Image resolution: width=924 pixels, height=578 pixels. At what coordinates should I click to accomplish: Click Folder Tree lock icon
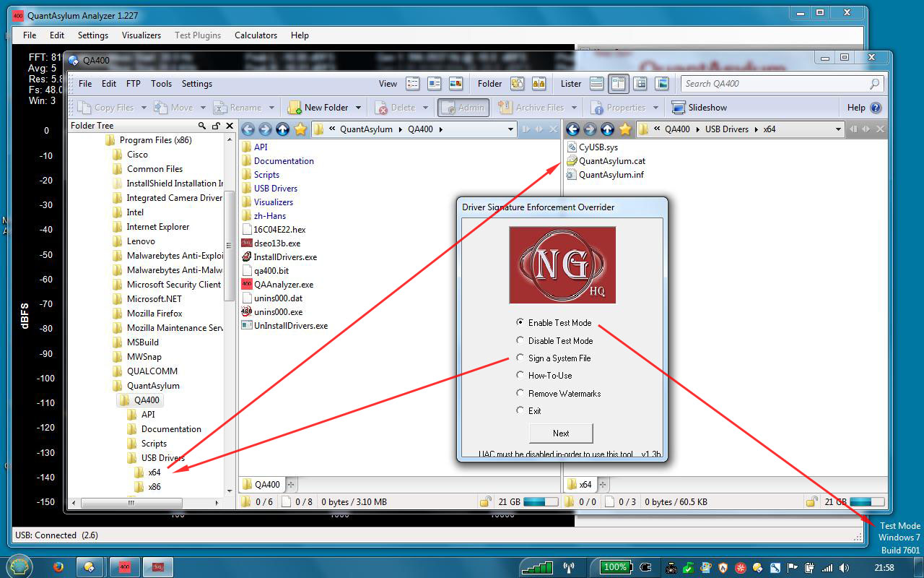pos(216,126)
